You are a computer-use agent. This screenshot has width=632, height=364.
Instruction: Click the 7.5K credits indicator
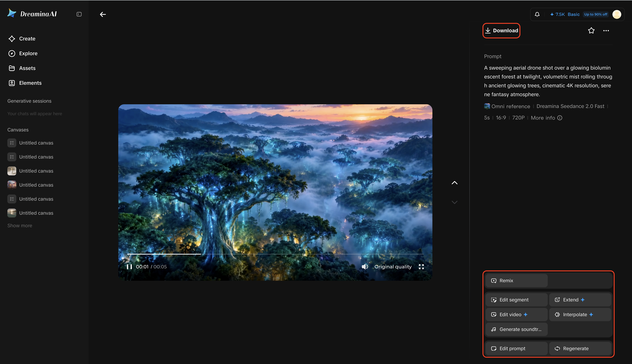[x=557, y=15]
